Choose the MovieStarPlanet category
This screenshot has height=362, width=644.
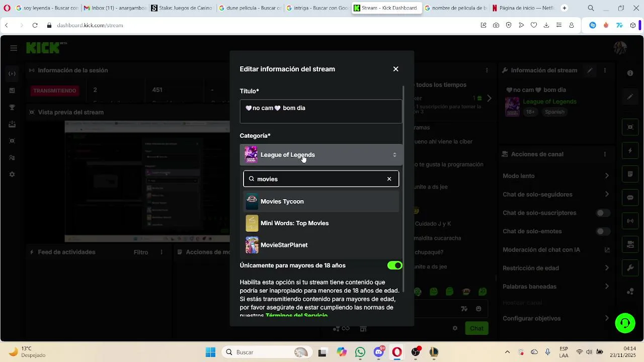[321, 245]
